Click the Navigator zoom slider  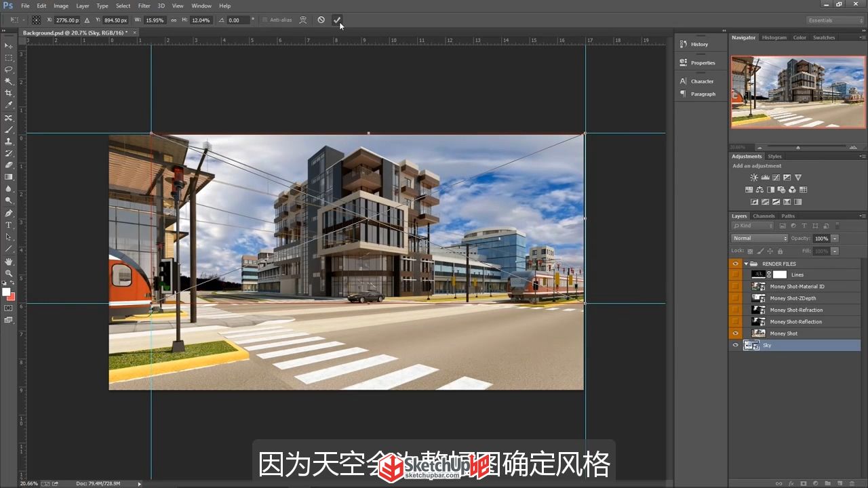coord(798,147)
